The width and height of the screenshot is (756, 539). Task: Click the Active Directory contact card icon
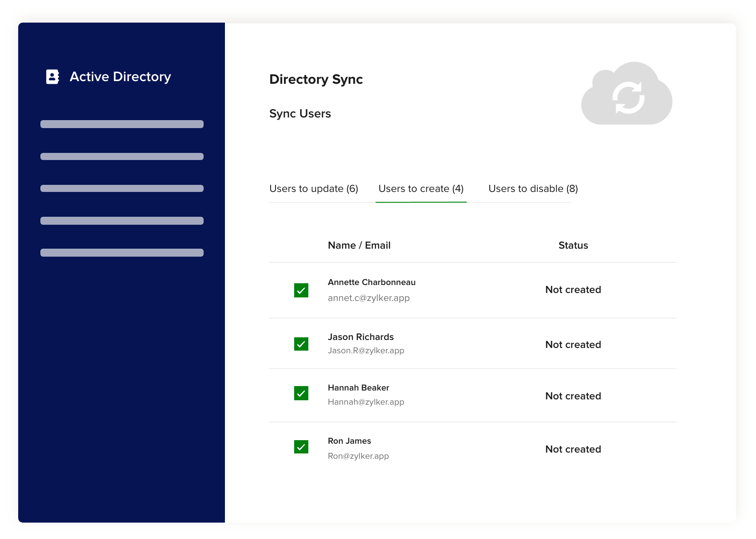[x=52, y=77]
